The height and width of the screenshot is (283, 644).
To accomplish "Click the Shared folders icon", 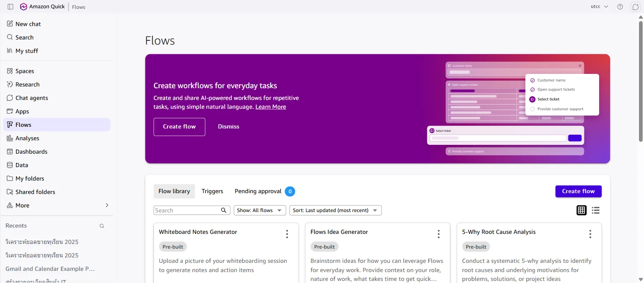I will (x=10, y=192).
